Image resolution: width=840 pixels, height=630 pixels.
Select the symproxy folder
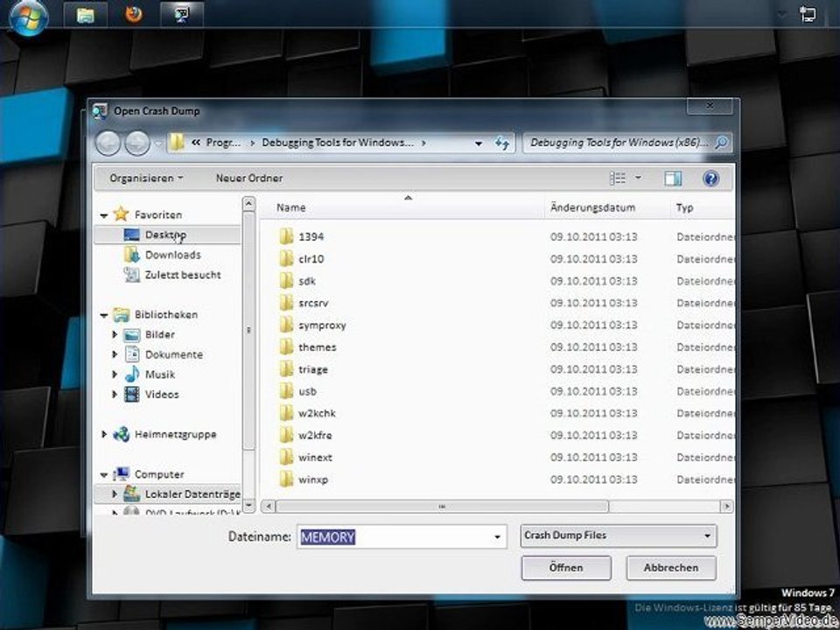322,325
